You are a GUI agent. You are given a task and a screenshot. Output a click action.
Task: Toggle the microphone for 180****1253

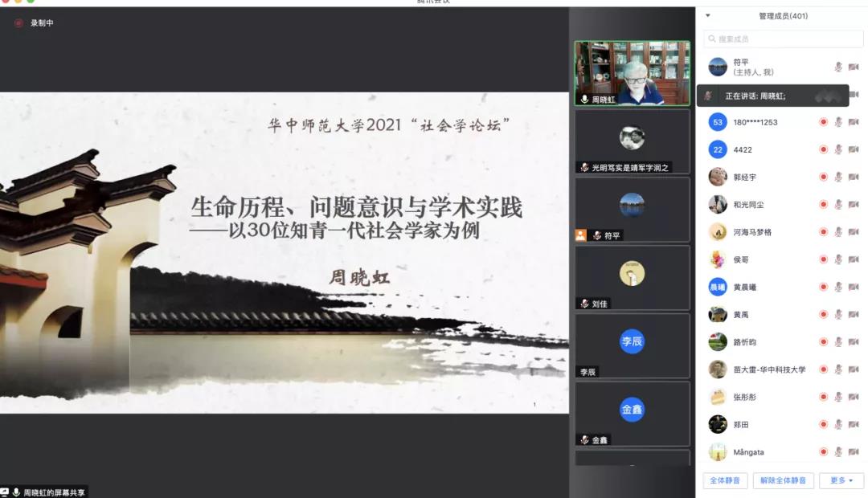tap(838, 122)
